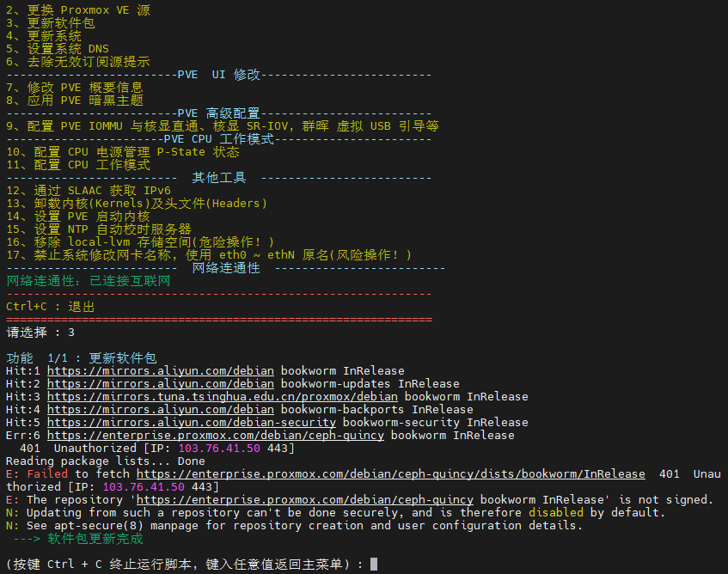728x574 pixels.
Task: Click the 'PVE 高级配置' section header
Action: [x=219, y=113]
